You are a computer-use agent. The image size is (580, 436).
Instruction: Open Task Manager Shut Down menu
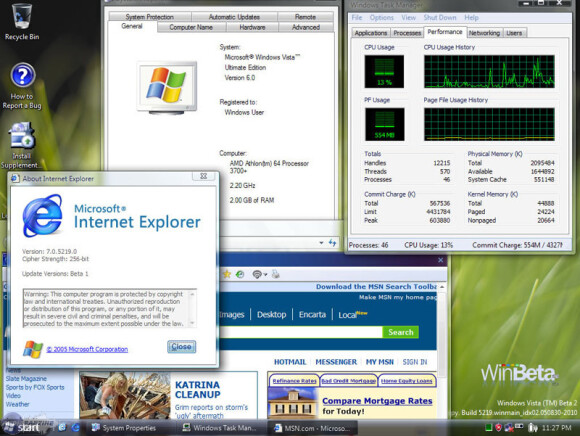pyautogui.click(x=440, y=17)
